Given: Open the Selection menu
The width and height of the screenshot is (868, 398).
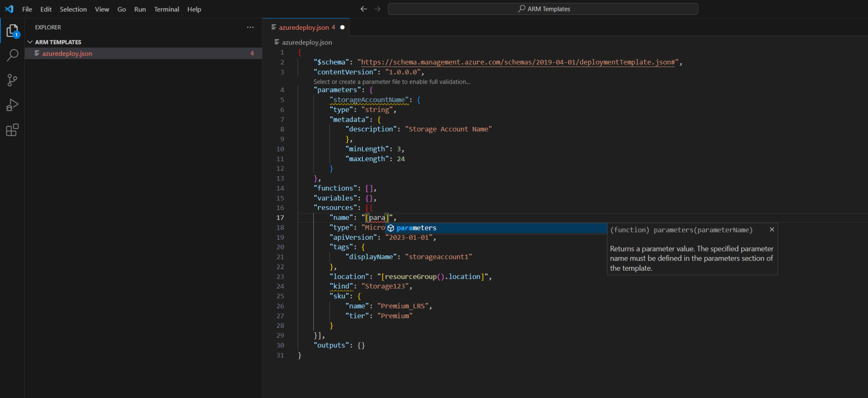Looking at the screenshot, I should click(x=73, y=9).
